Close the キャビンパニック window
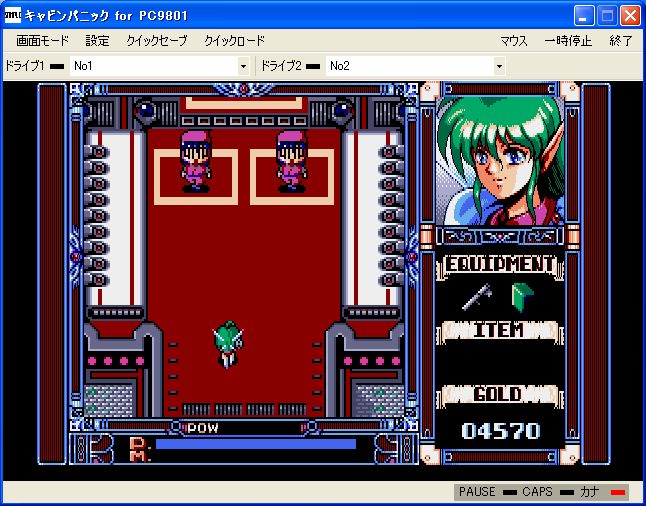Image resolution: width=646 pixels, height=506 pixels. [630, 16]
